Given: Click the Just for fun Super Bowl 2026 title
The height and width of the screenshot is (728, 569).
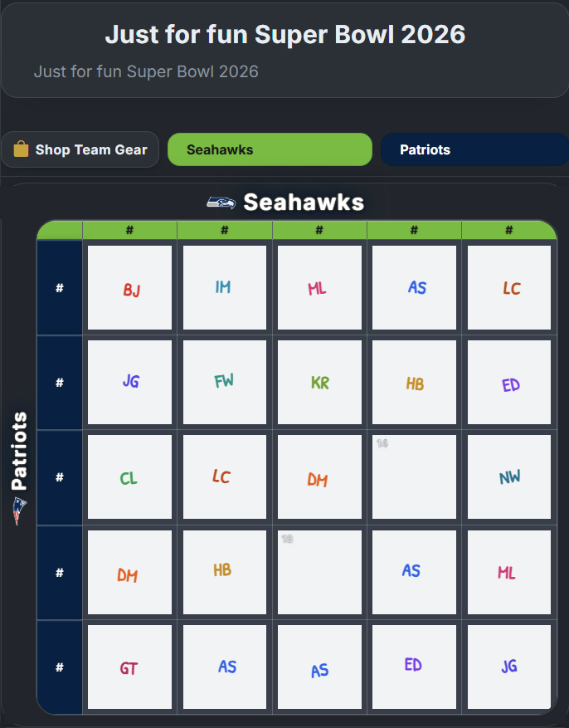Looking at the screenshot, I should click(284, 35).
